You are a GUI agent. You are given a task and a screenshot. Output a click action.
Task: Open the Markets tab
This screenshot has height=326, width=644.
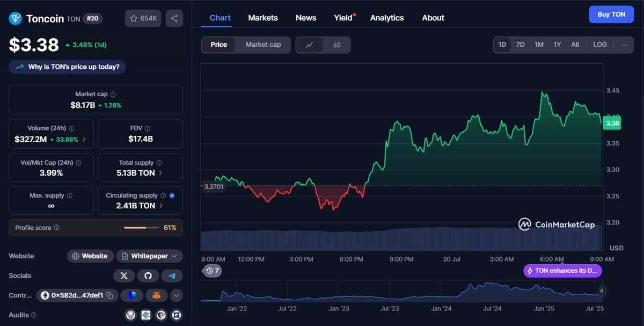[x=263, y=18]
